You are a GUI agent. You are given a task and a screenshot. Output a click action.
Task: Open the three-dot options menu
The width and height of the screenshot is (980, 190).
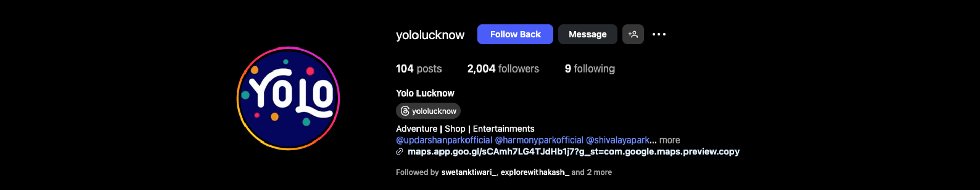659,34
